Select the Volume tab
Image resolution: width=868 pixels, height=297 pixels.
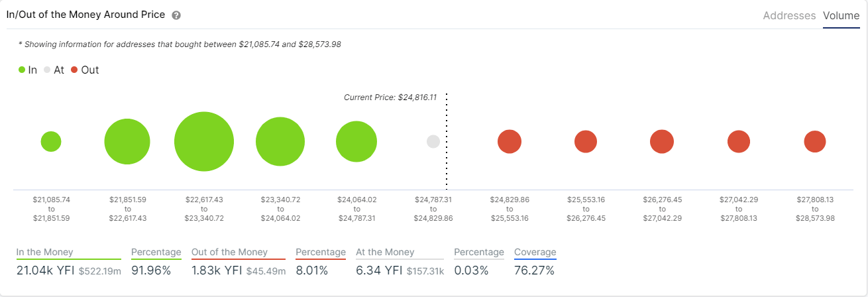click(x=841, y=15)
